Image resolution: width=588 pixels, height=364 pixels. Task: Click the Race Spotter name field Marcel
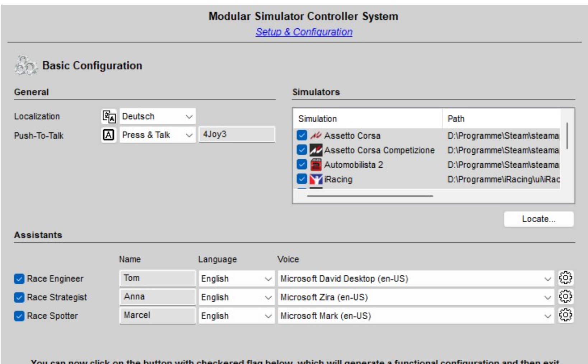tap(158, 316)
